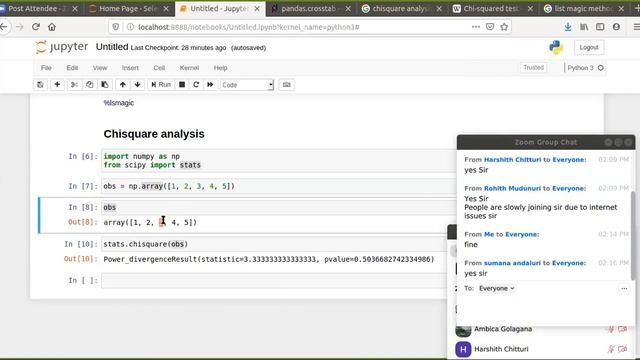Interrupt the kernel with stop icon
640x360 pixels.
[182, 84]
